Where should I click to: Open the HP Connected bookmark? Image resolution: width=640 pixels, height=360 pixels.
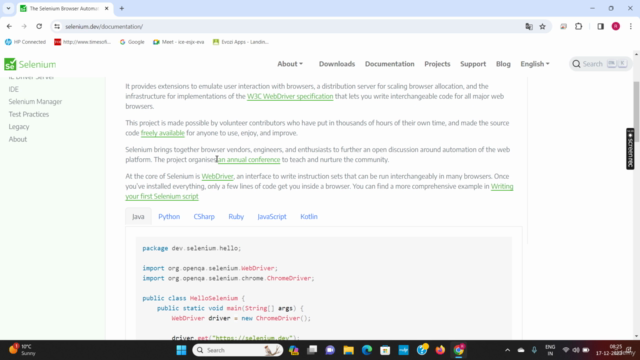tap(25, 42)
